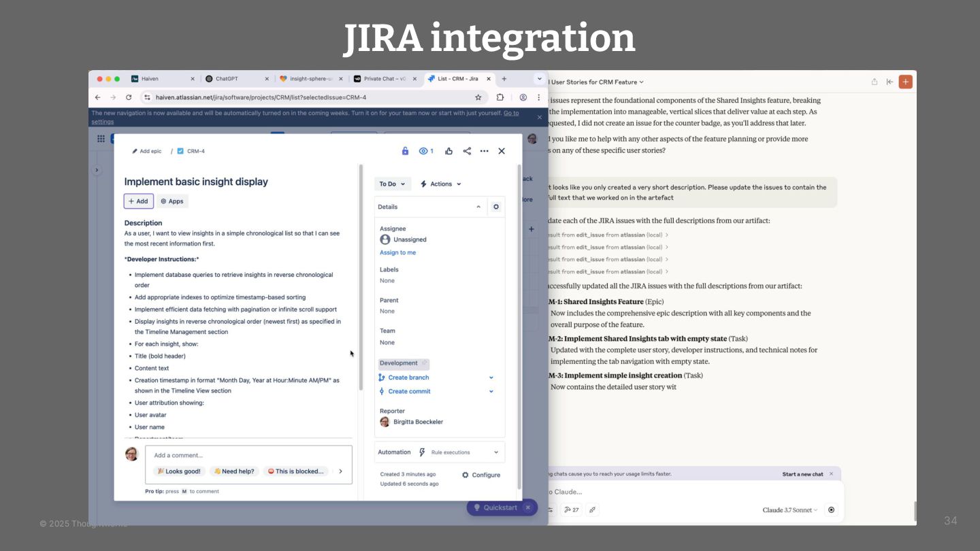Select the List - CRM - Jira tab
Image resolution: width=980 pixels, height=551 pixels.
click(x=457, y=79)
